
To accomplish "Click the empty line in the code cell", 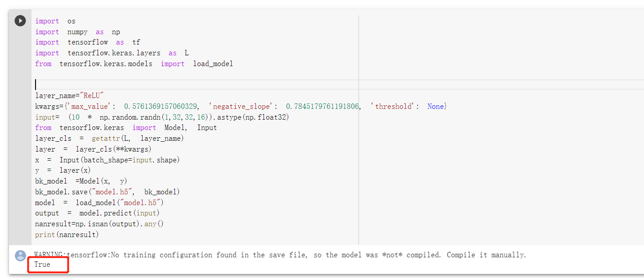I will 90,84.
